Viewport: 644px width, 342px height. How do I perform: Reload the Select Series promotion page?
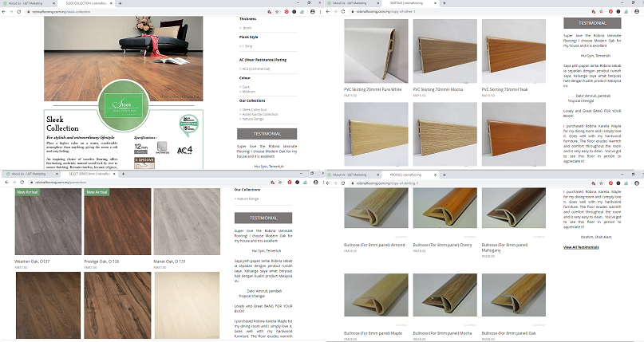[x=22, y=182]
